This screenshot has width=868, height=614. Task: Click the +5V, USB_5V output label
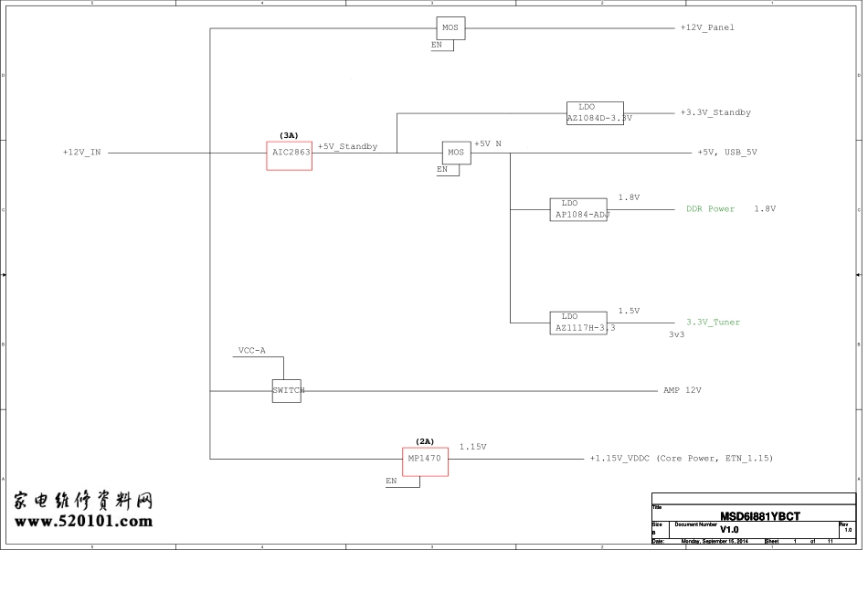coord(726,153)
